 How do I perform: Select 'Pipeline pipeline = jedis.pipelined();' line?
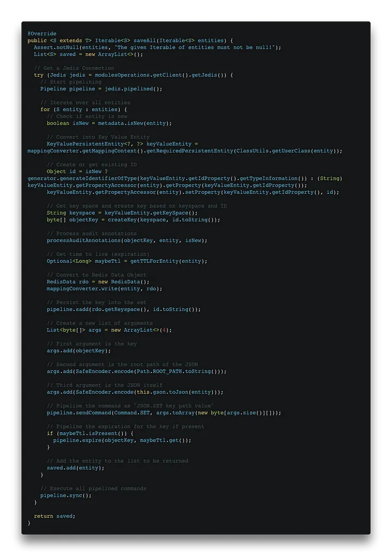[101, 89]
